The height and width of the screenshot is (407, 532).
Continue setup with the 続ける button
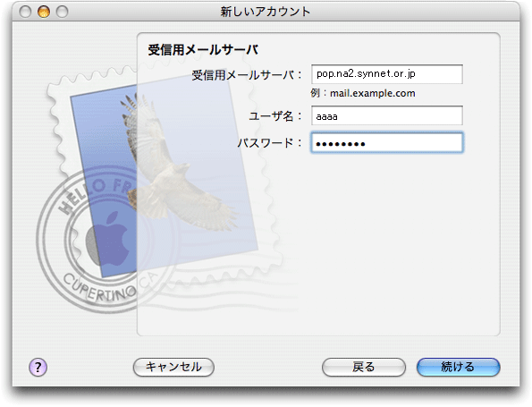[x=459, y=367]
